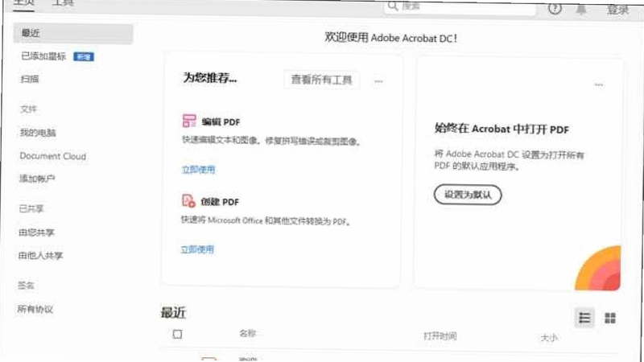This screenshot has width=644, height=362.
Task: Open Document Cloud in the sidebar
Action: click(x=53, y=156)
